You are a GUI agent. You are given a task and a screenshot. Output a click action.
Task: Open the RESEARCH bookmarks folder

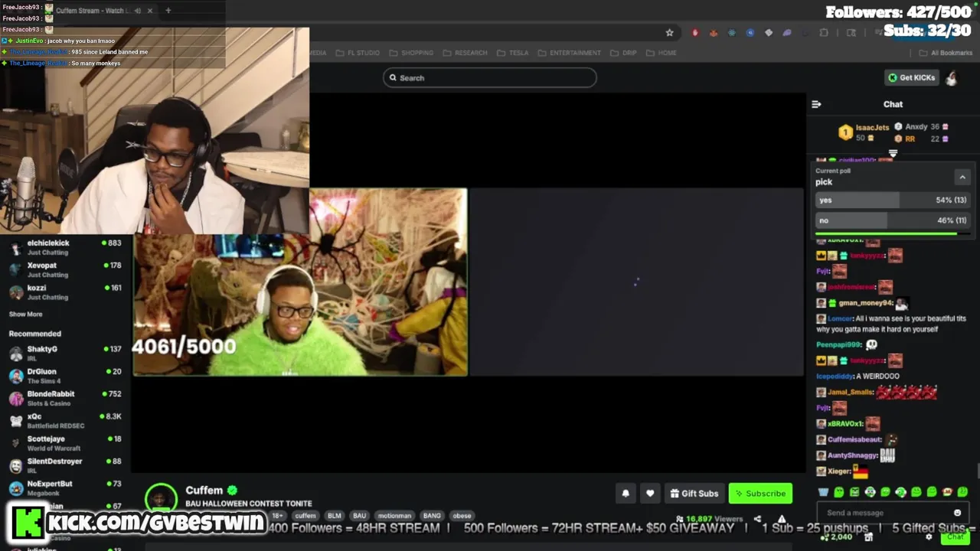click(x=465, y=53)
